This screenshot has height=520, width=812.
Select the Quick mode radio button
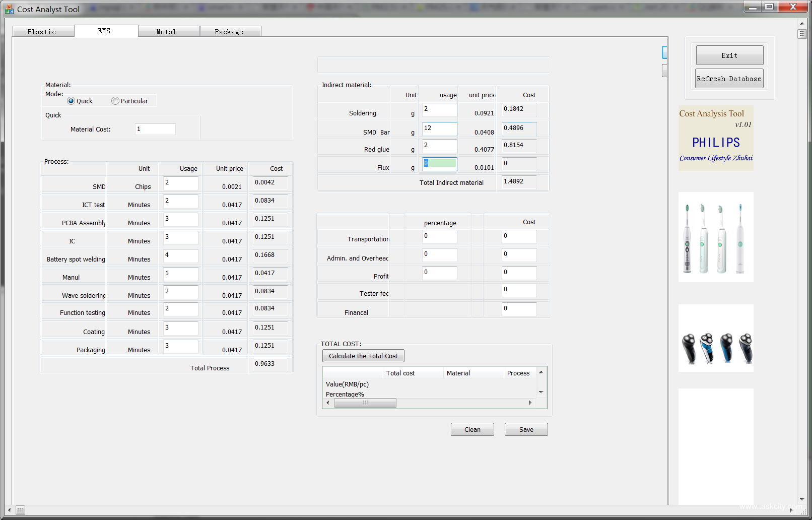[x=72, y=101]
